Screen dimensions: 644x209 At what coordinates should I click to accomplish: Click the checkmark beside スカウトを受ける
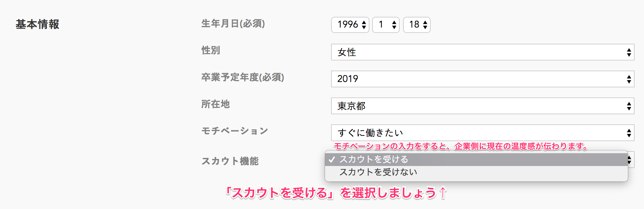[x=332, y=160]
